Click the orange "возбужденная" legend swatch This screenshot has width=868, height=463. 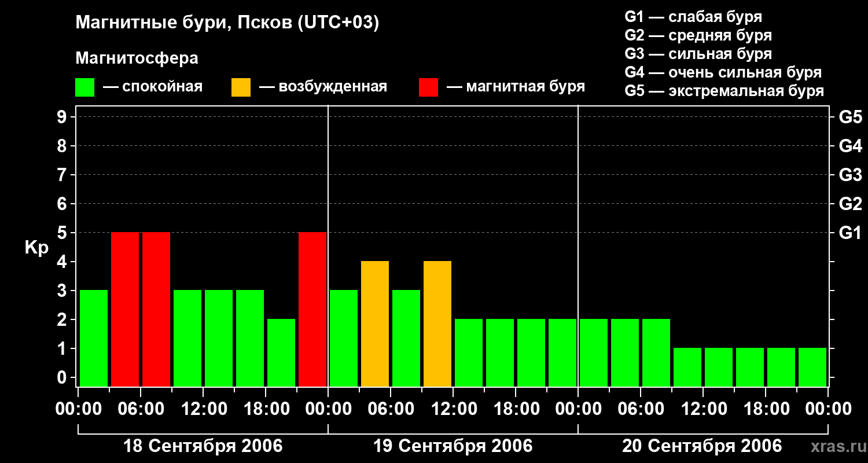pos(241,87)
